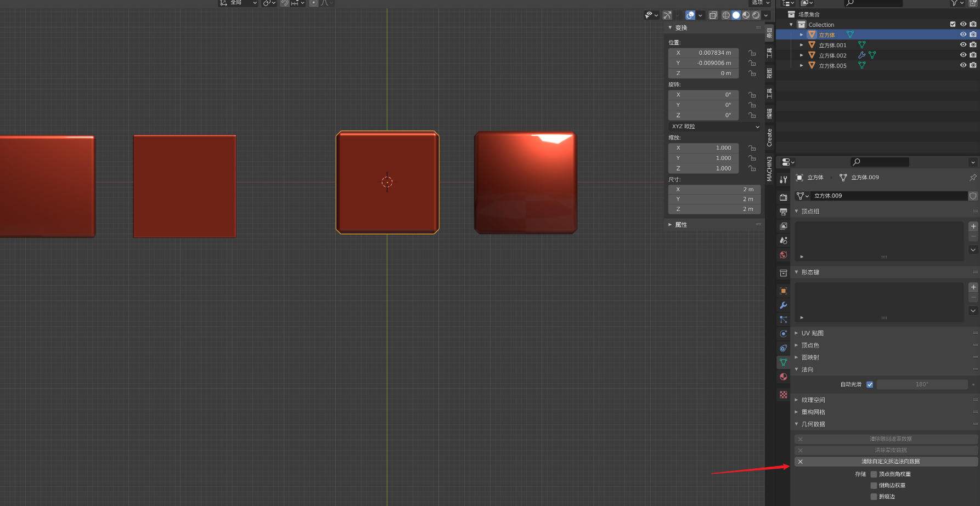Viewport: 980px width, 506px height.
Task: Add a new vertex group
Action: 973,226
